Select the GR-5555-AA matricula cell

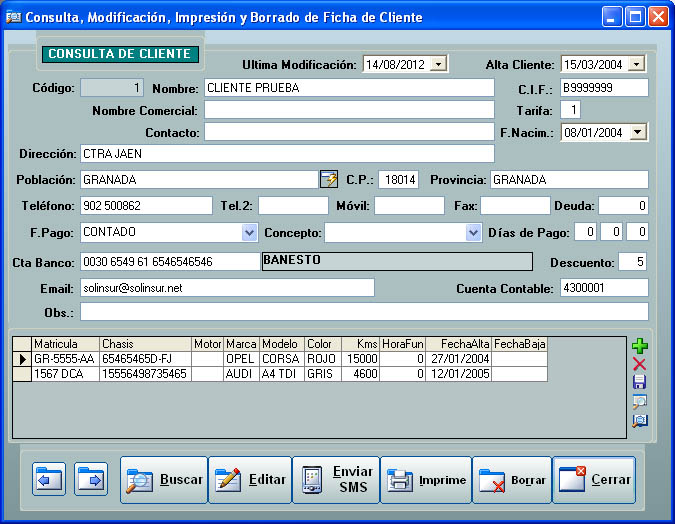coord(65,359)
